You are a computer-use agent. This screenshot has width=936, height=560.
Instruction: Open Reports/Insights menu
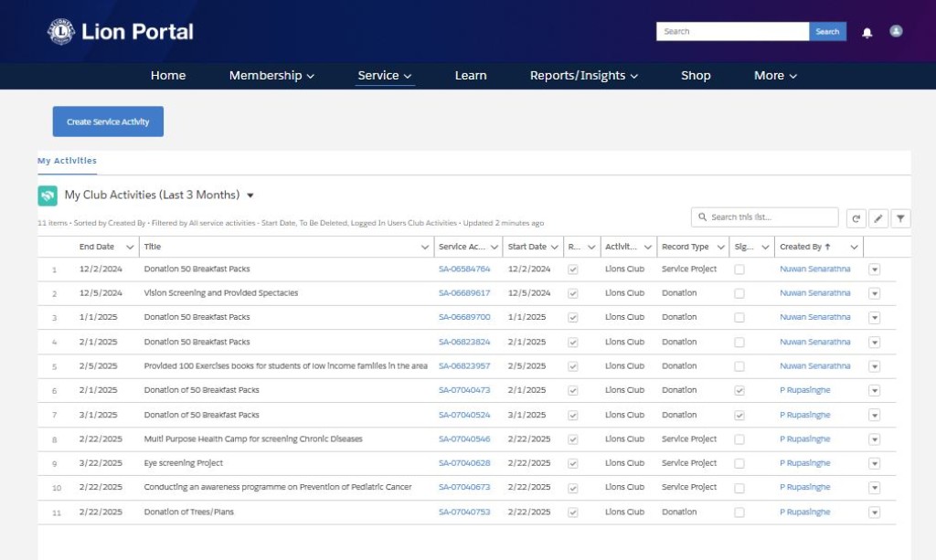[x=584, y=76]
